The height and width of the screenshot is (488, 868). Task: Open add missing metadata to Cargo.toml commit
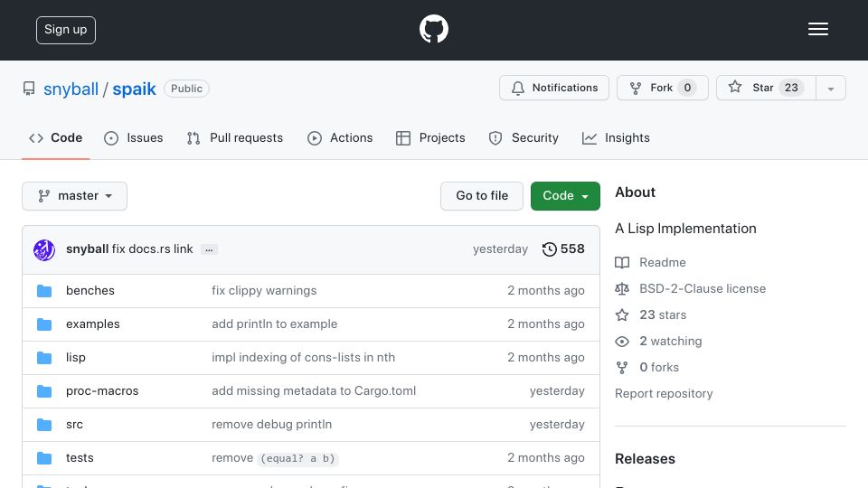[x=314, y=391]
